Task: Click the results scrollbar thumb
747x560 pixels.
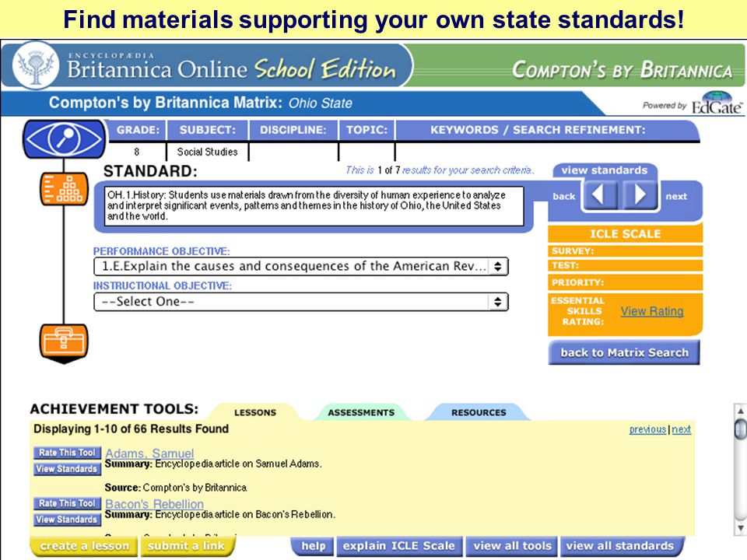Action: (740, 428)
